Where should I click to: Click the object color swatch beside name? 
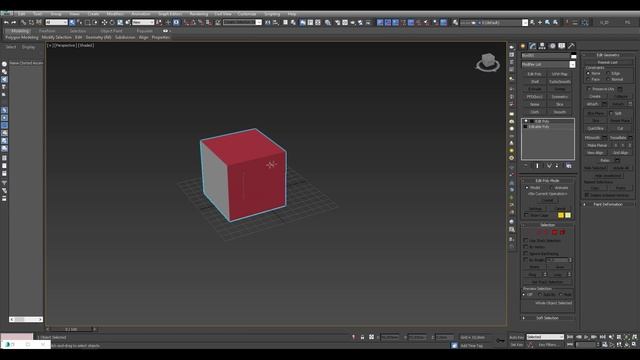[573, 56]
